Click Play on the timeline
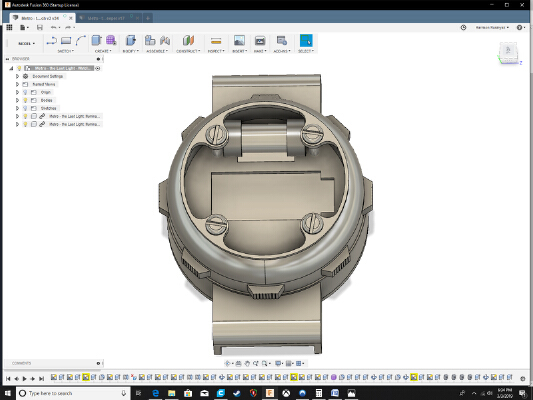This screenshot has height=400, width=533. point(24,378)
